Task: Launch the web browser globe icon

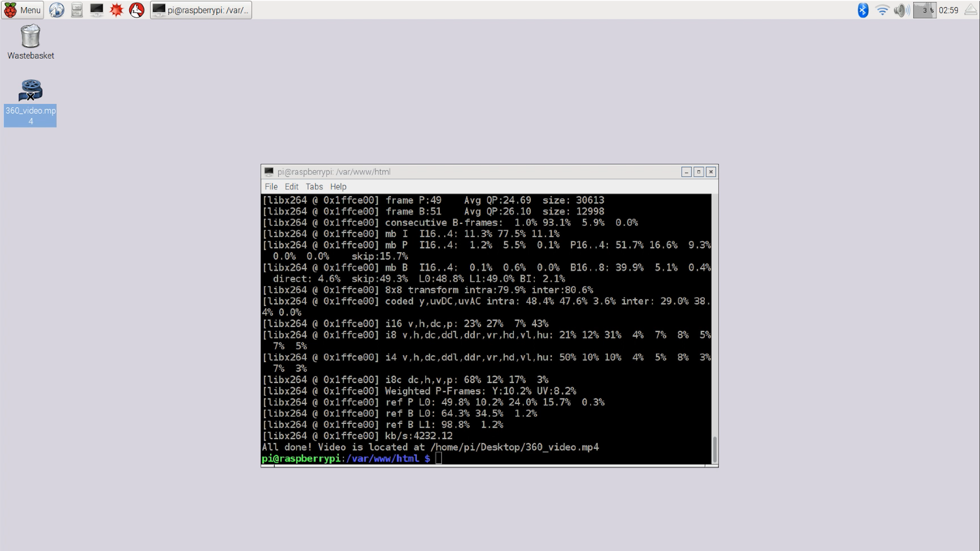Action: (57, 10)
